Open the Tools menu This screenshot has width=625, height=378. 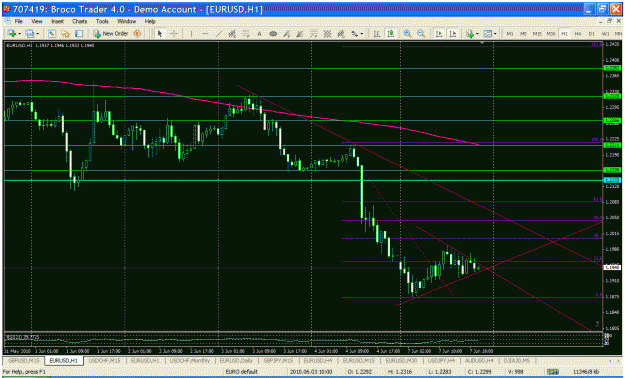102,21
